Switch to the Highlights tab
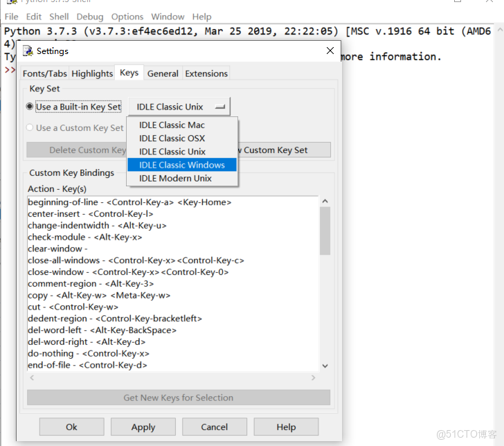Screen dimensions: 504x446 pos(92,73)
